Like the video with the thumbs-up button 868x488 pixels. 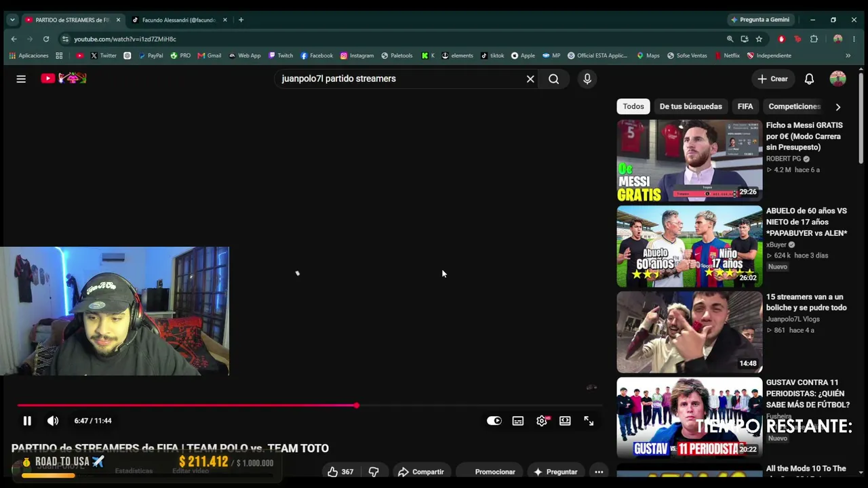coord(340,472)
